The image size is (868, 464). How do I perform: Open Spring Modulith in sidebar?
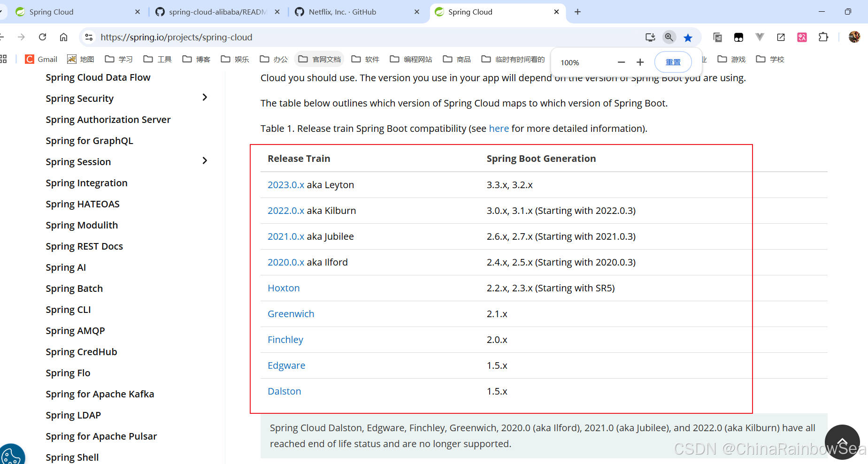click(x=82, y=225)
